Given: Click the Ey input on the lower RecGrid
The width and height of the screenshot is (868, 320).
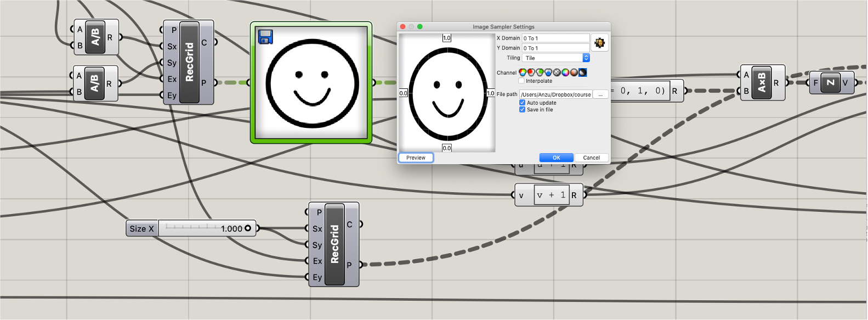Looking at the screenshot, I should click(x=317, y=277).
